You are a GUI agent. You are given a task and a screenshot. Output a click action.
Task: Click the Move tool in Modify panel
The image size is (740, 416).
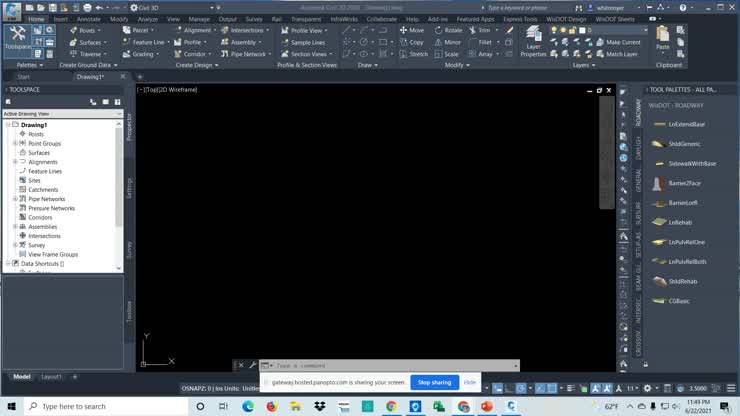[411, 30]
